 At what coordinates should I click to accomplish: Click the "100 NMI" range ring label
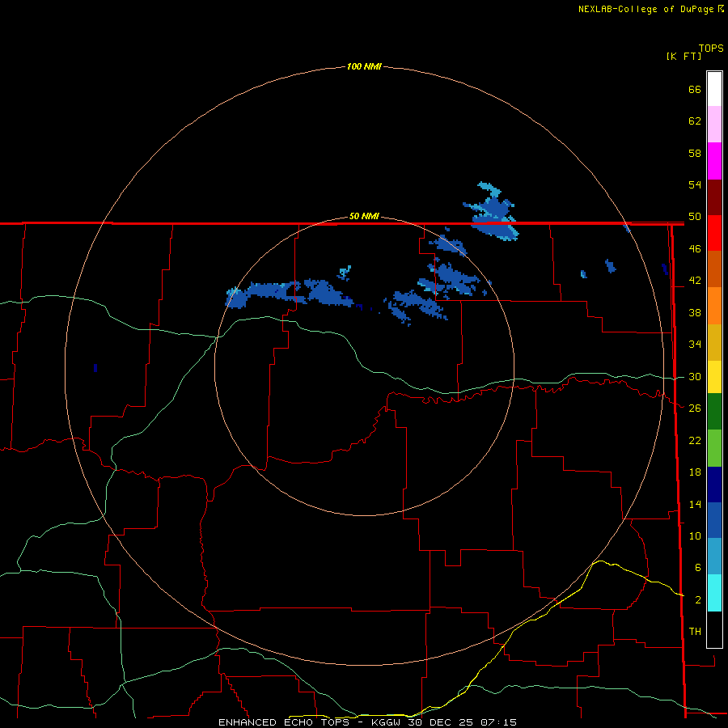click(x=364, y=66)
